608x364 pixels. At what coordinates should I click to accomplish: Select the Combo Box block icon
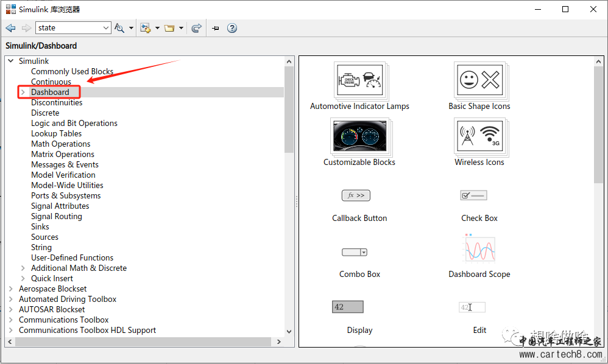(355, 253)
